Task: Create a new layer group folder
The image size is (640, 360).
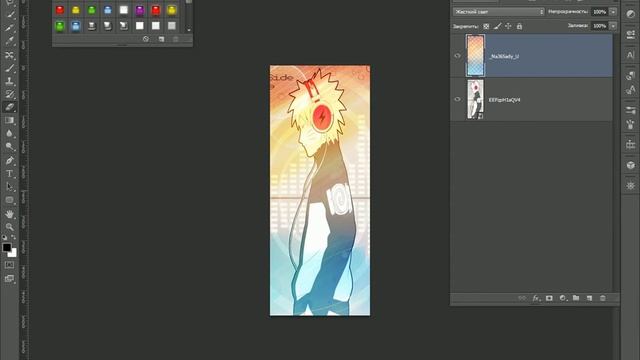Action: 576,298
